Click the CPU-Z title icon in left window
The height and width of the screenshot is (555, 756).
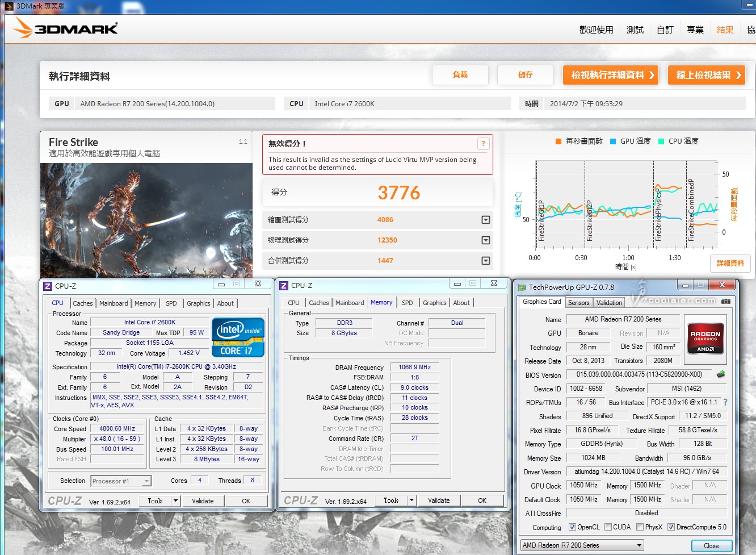click(48, 286)
